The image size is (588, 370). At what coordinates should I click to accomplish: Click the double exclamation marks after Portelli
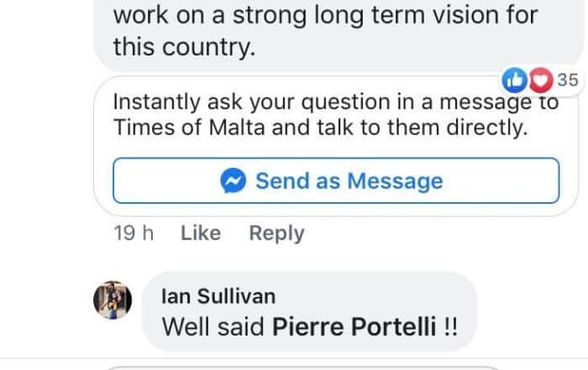click(x=452, y=326)
